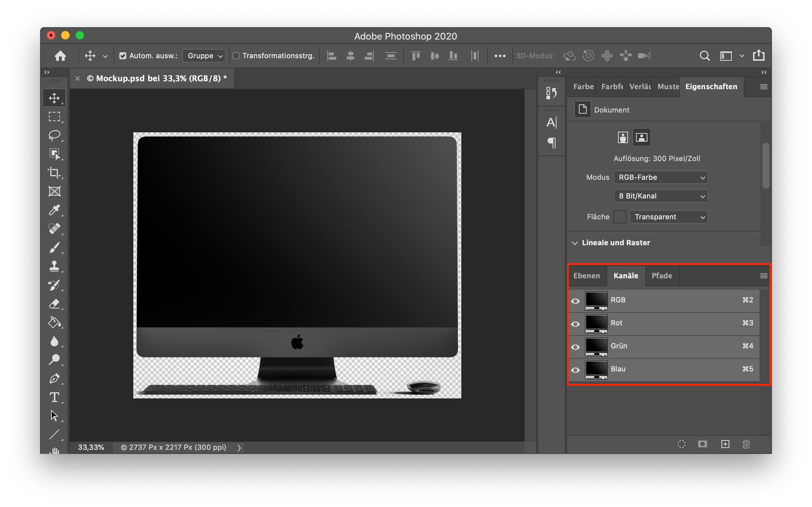Image resolution: width=812 pixels, height=507 pixels.
Task: Click the new channel button
Action: (x=725, y=444)
